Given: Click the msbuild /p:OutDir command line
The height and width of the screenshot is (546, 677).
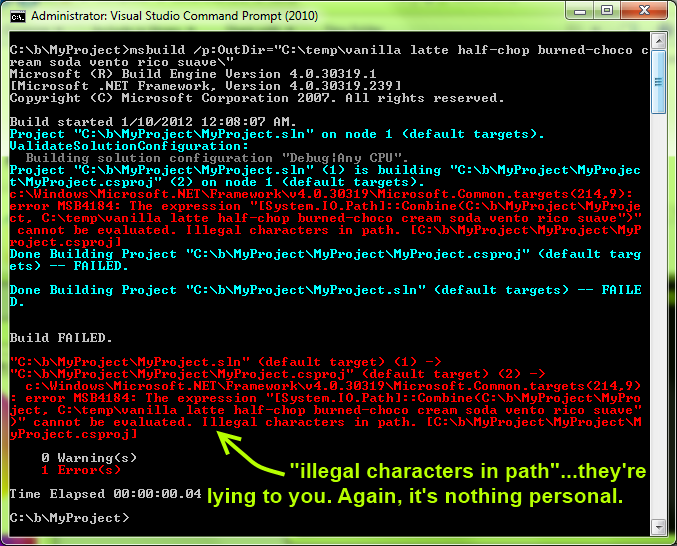Looking at the screenshot, I should point(329,56).
